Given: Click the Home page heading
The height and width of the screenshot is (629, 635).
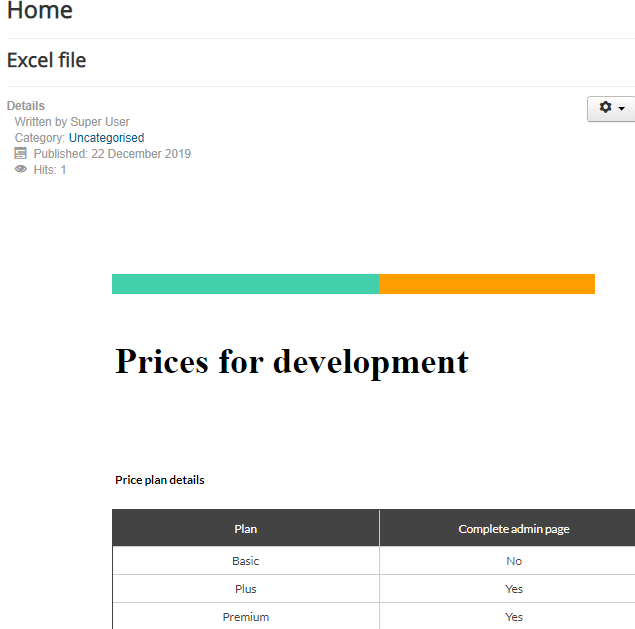Looking at the screenshot, I should pos(40,10).
